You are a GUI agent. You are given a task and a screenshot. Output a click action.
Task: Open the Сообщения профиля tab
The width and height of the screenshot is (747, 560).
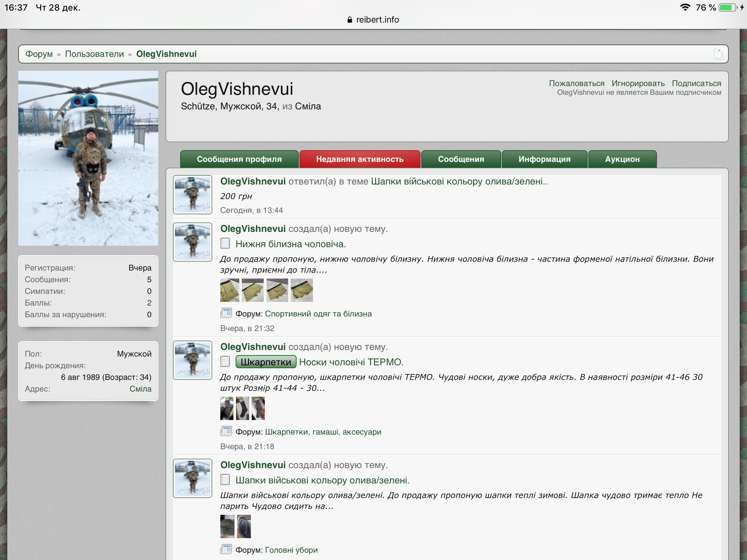[239, 159]
